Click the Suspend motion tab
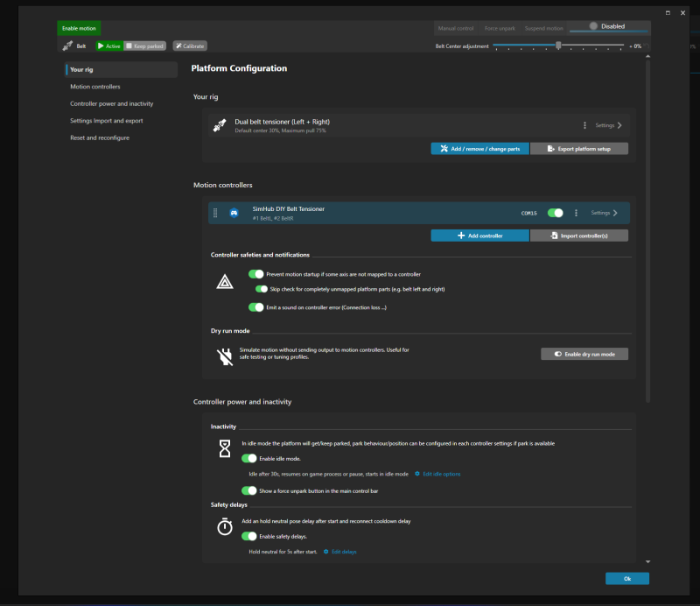700x606 pixels. coord(543,28)
